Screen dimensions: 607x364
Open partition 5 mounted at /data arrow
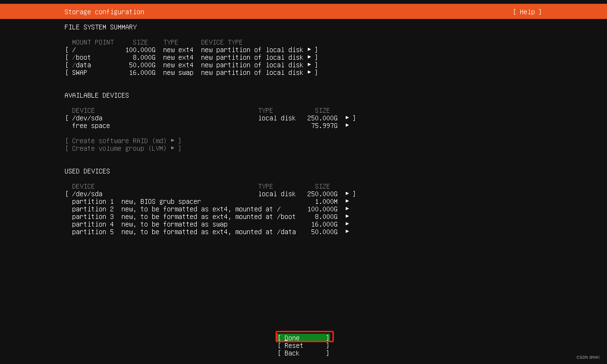point(347,231)
